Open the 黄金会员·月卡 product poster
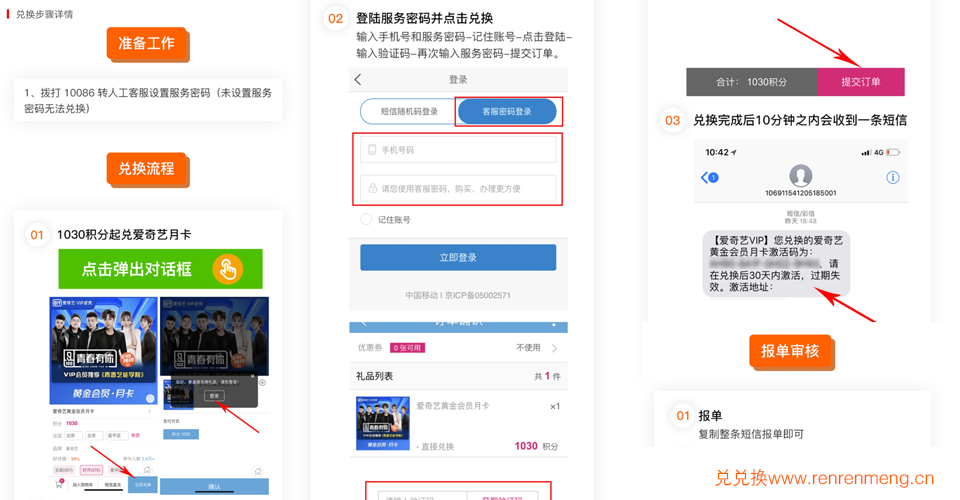The height and width of the screenshot is (500, 960). pos(103,351)
